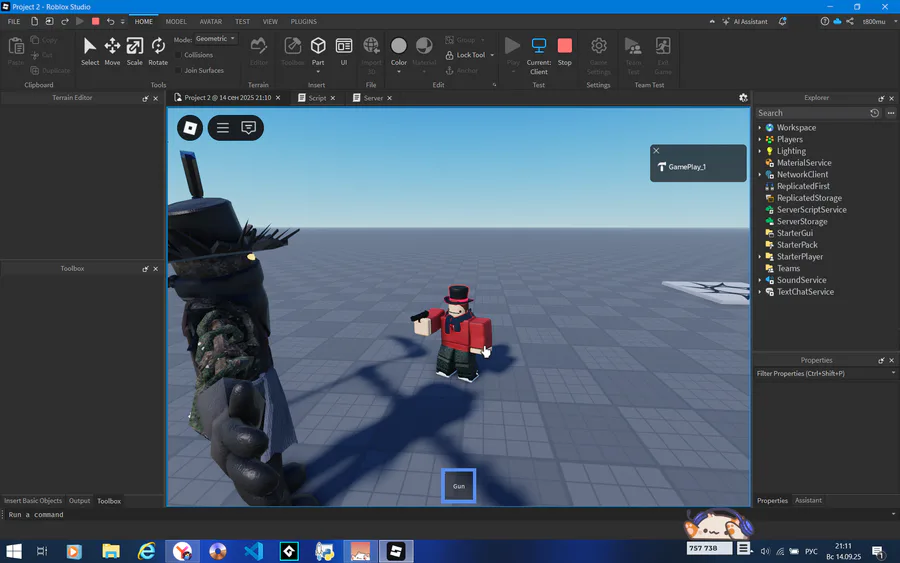Open Visual Studio Code from taskbar
This screenshot has width=900, height=563.
(x=253, y=551)
